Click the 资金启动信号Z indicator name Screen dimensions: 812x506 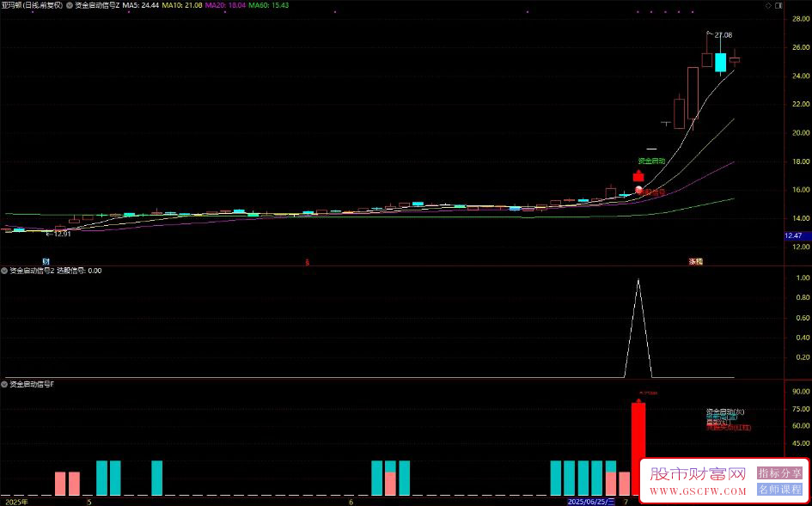(x=97, y=5)
